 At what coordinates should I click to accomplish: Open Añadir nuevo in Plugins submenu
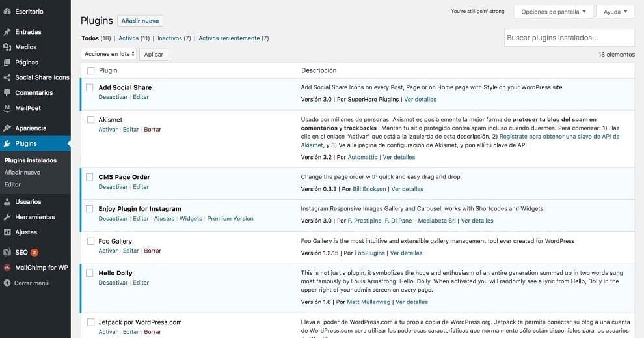[23, 173]
